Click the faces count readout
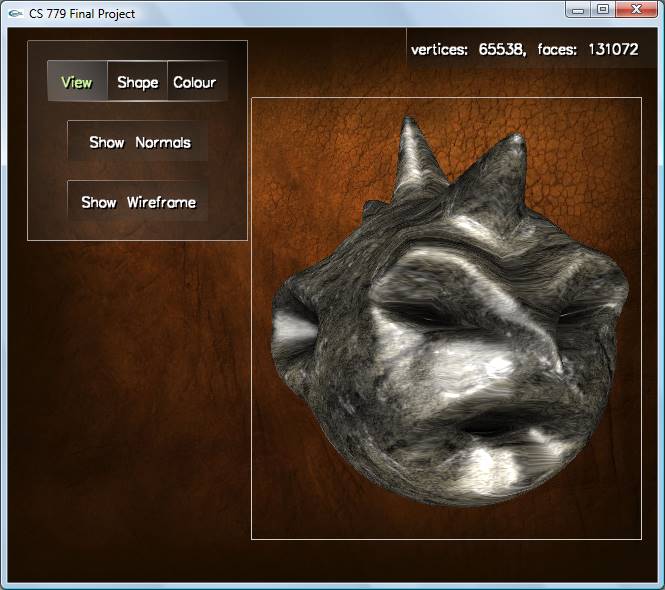This screenshot has width=665, height=590. point(588,49)
